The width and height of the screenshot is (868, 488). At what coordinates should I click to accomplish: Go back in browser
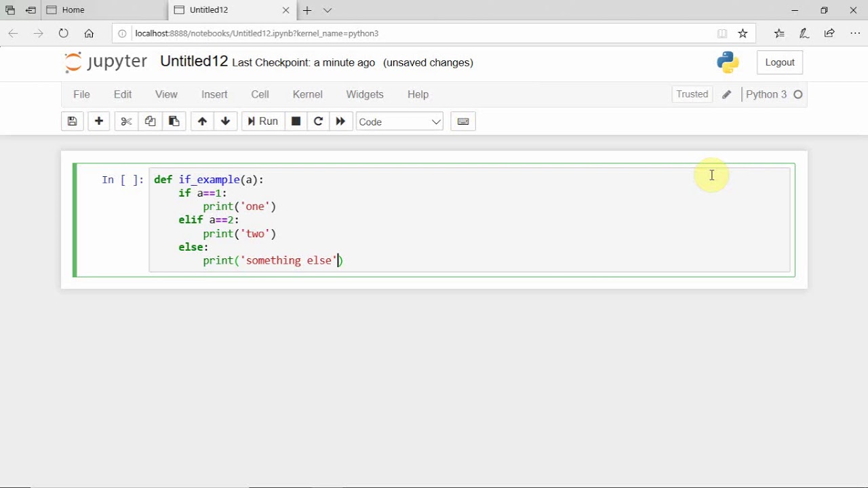pyautogui.click(x=13, y=33)
